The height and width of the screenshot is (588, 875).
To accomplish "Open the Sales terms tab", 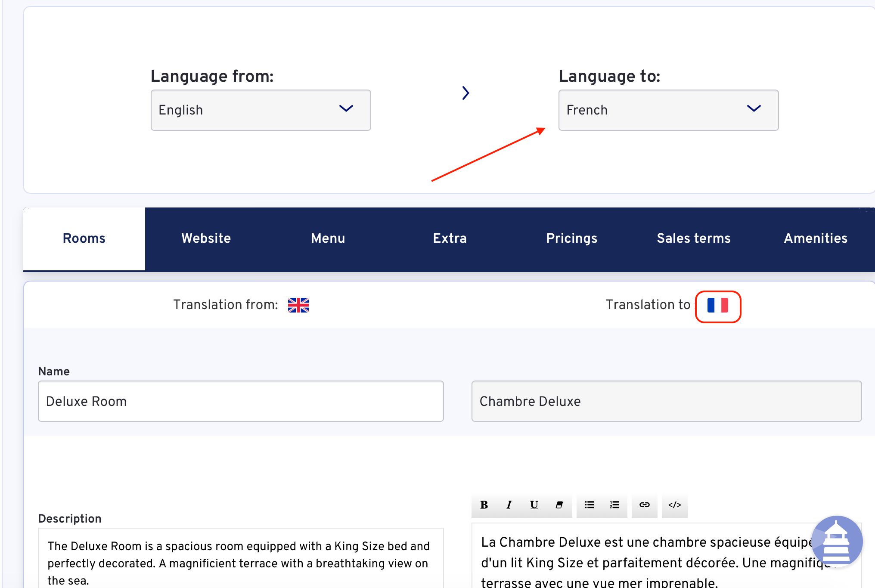I will pyautogui.click(x=694, y=238).
